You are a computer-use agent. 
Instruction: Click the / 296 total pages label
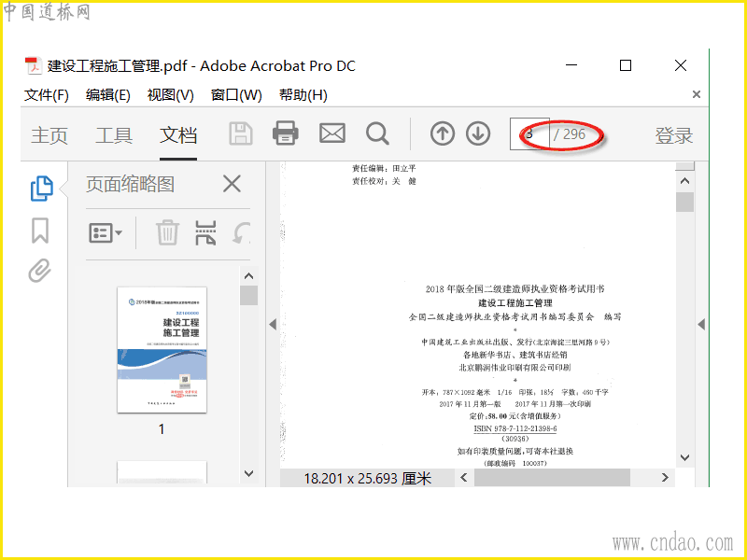(x=570, y=134)
